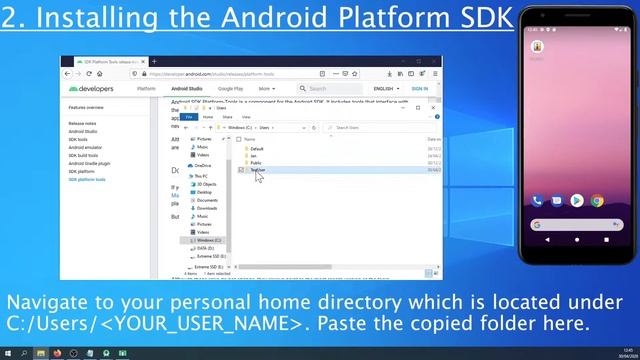
Task: Click the search magnifier on developers site
Action: pyautogui.click(x=302, y=88)
